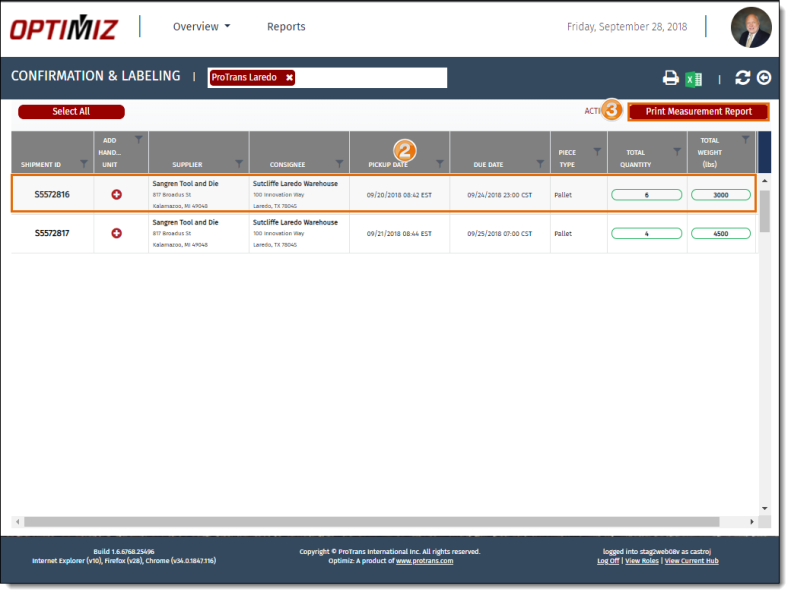Open the user profile photo
Viewport: 791px width, 595px height.
(x=751, y=27)
